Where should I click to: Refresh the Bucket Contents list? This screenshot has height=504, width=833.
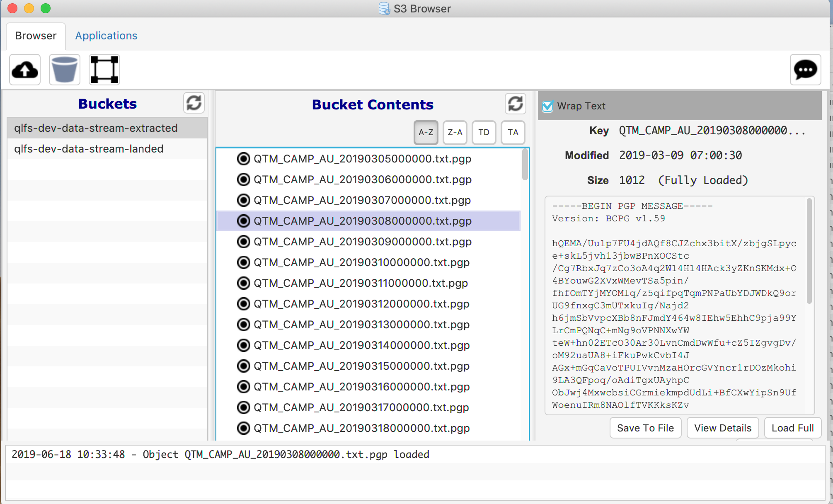click(x=515, y=104)
